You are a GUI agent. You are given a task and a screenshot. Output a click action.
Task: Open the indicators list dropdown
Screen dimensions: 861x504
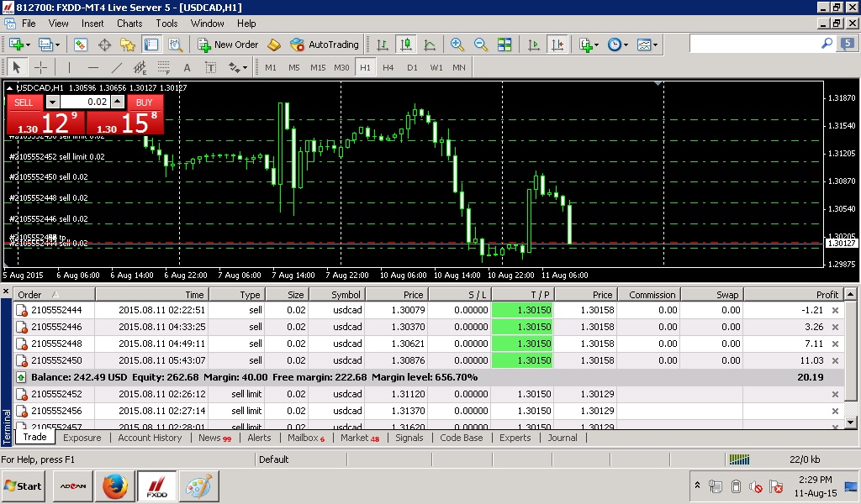click(x=589, y=45)
